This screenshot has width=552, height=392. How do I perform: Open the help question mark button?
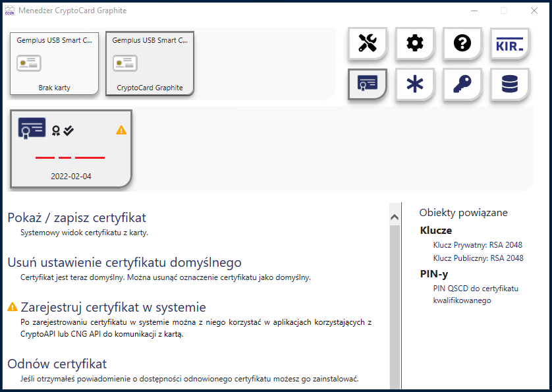coord(462,43)
